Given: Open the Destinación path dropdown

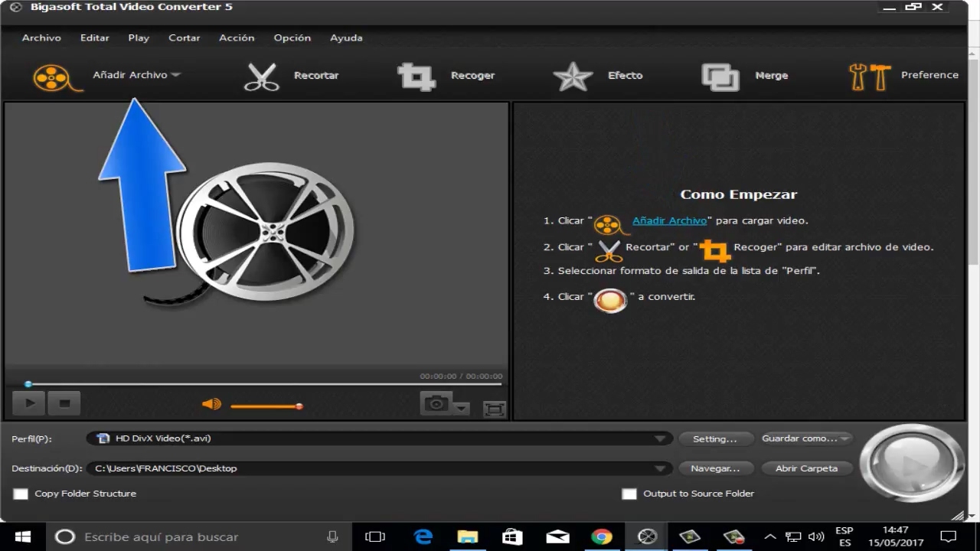Looking at the screenshot, I should (x=659, y=468).
